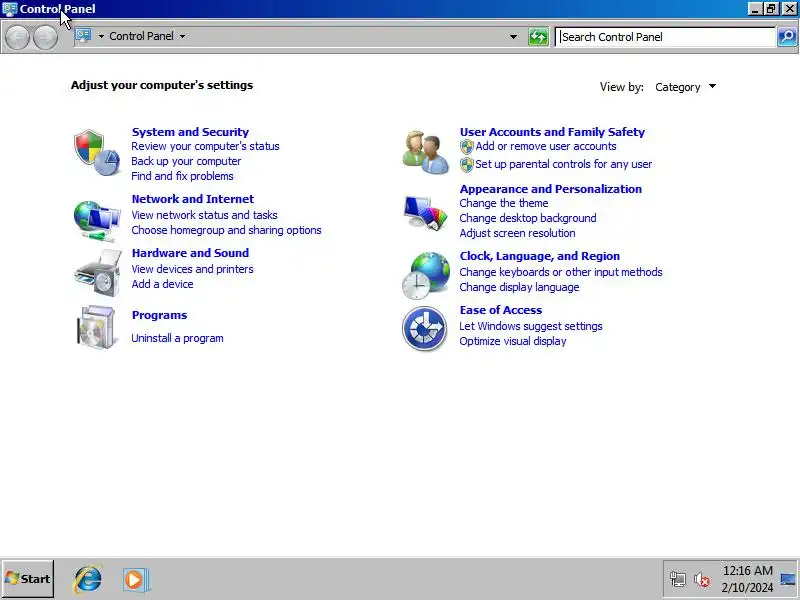The image size is (800, 600).
Task: Click Adjust screen resolution
Action: pyautogui.click(x=517, y=233)
